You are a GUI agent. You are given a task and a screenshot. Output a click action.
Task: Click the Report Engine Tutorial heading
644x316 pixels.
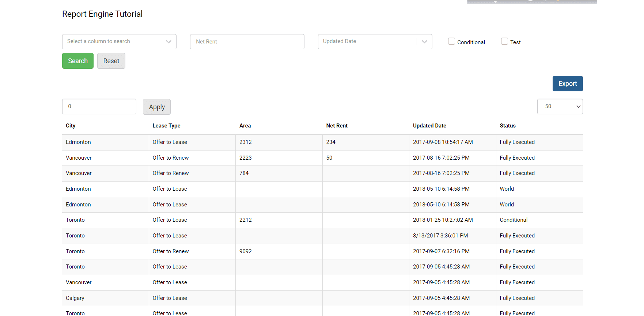click(x=102, y=14)
